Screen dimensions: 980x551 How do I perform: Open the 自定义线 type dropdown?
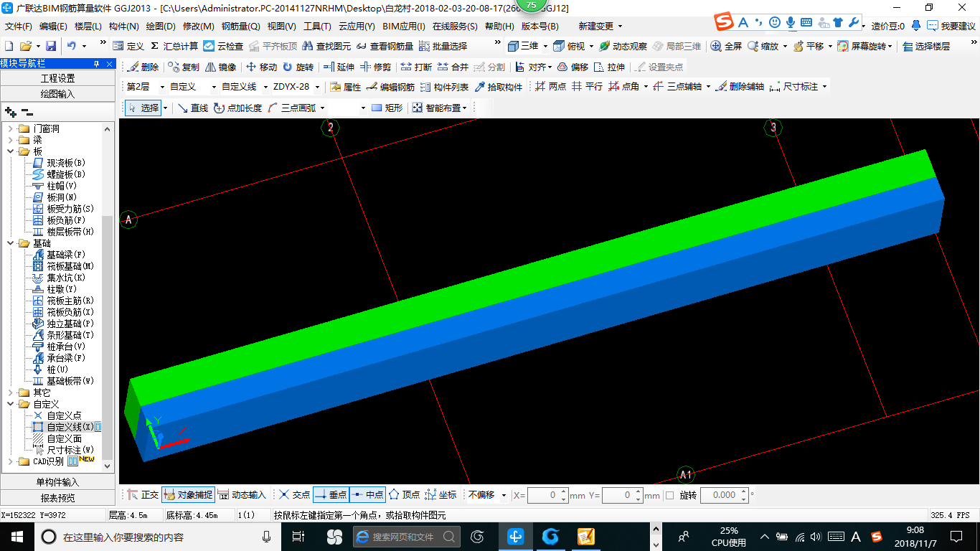265,87
